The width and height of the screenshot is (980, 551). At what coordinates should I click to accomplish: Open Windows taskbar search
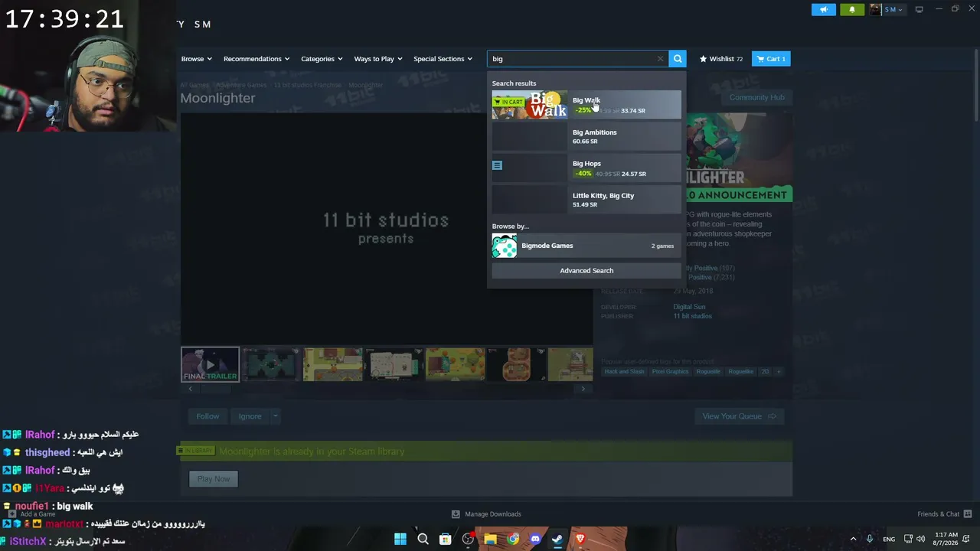[423, 539]
